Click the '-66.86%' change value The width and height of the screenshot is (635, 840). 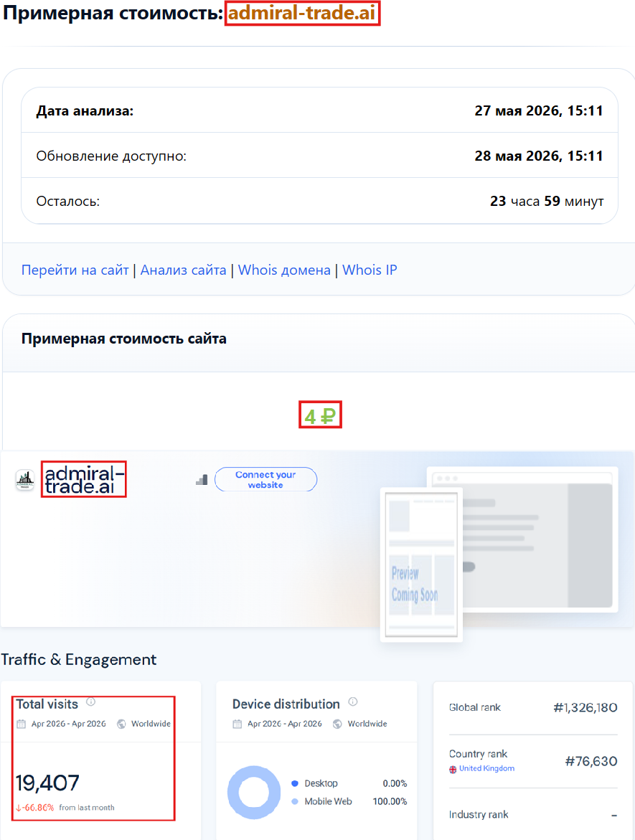[35, 807]
